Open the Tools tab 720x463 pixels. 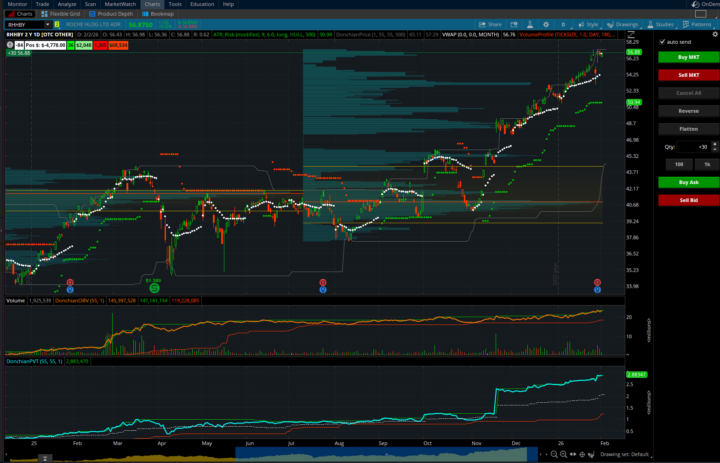pos(175,4)
